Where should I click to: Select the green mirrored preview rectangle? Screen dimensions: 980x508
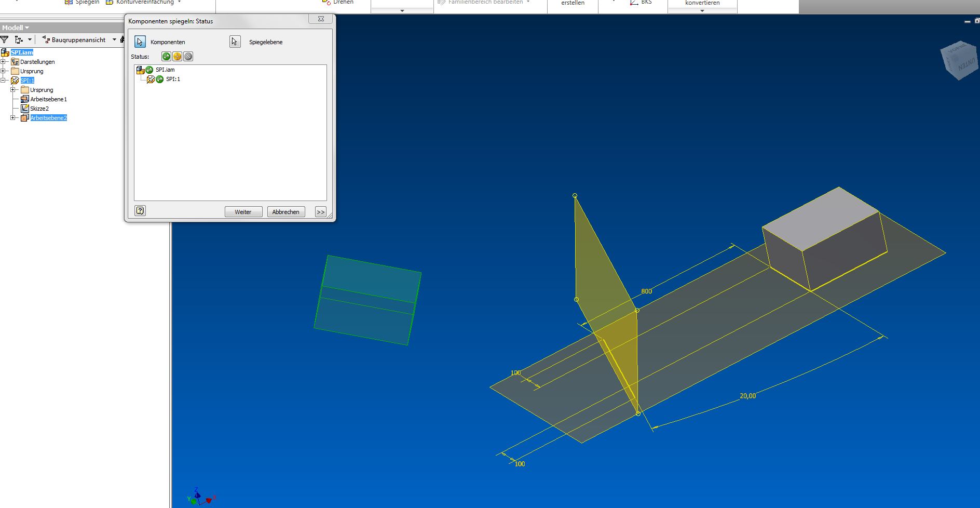[367, 300]
